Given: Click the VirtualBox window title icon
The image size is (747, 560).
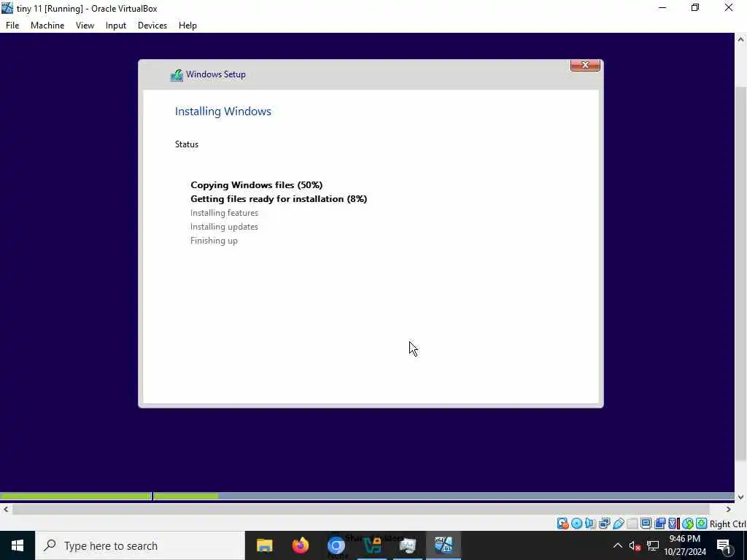Looking at the screenshot, I should pyautogui.click(x=7, y=8).
